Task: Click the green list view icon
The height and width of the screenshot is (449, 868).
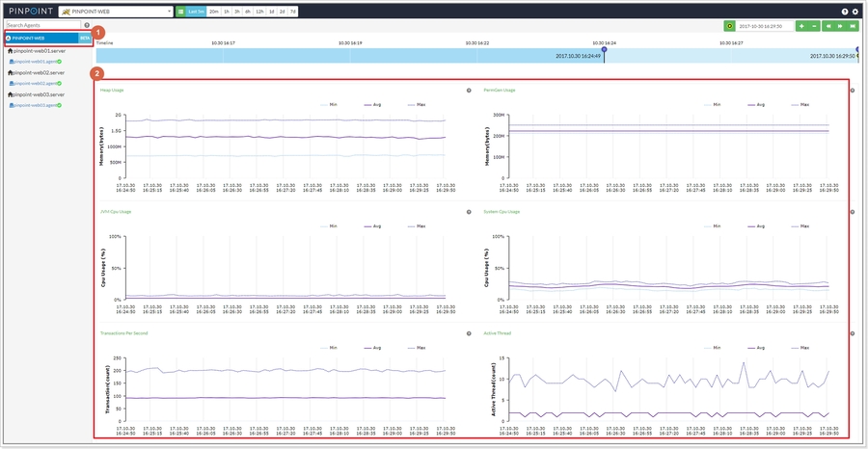Action: 180,12
